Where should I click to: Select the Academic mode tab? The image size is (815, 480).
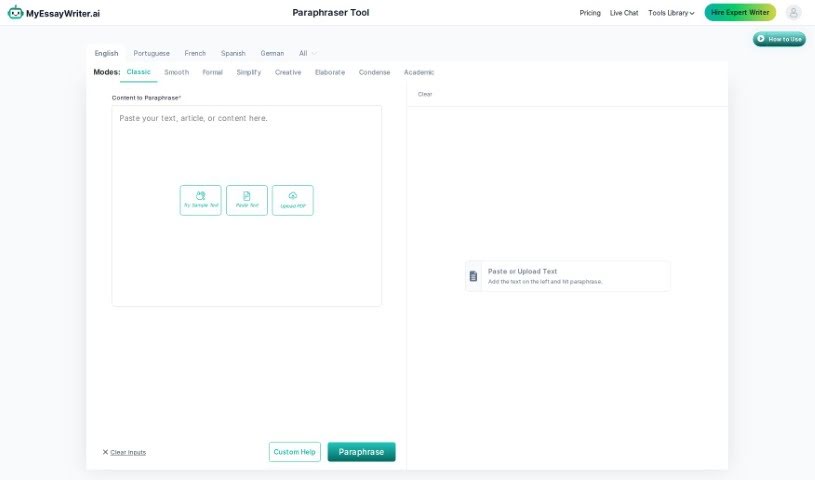pyautogui.click(x=419, y=72)
